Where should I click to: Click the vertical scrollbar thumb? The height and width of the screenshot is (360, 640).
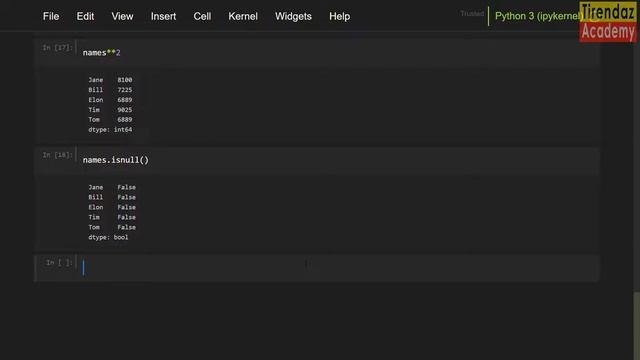click(x=637, y=326)
